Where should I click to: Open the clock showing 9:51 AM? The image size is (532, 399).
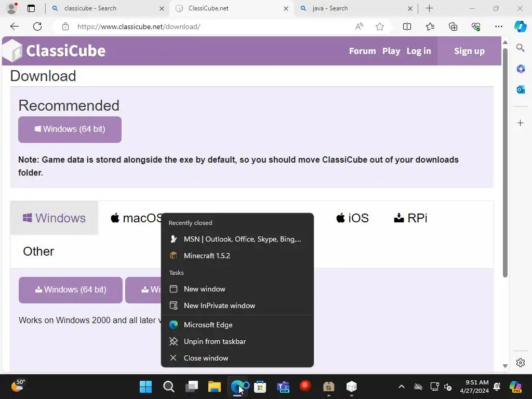point(474,387)
